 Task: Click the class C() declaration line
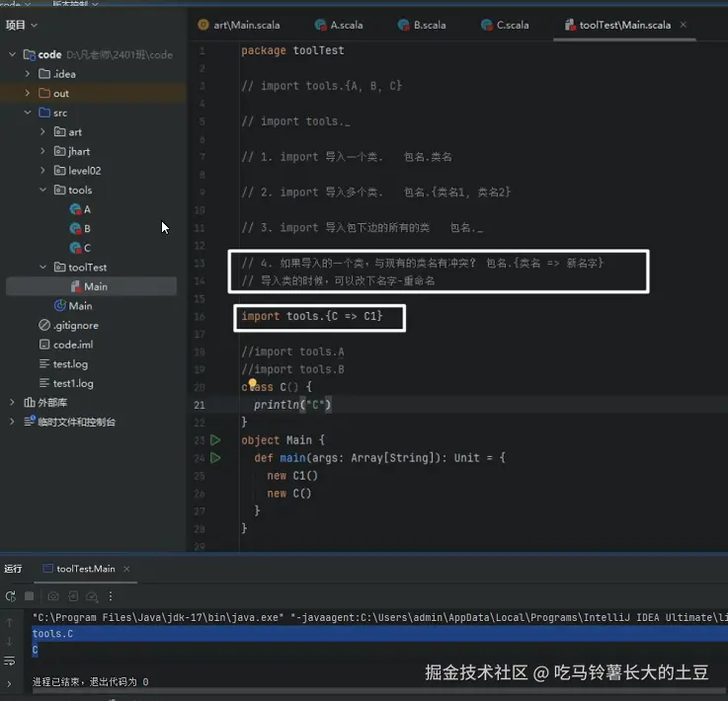pyautogui.click(x=277, y=387)
